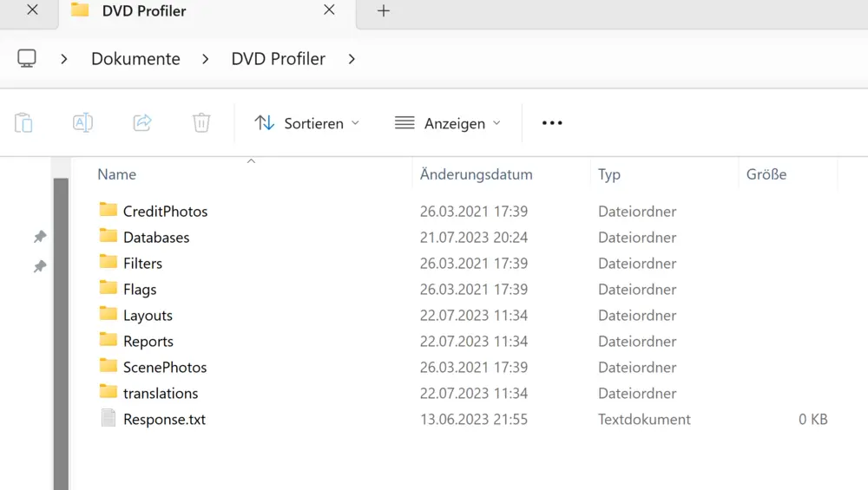Screen dimensions: 868x490
Task: Click date 22.07.2023 11:34 of Layouts
Action: (x=473, y=315)
